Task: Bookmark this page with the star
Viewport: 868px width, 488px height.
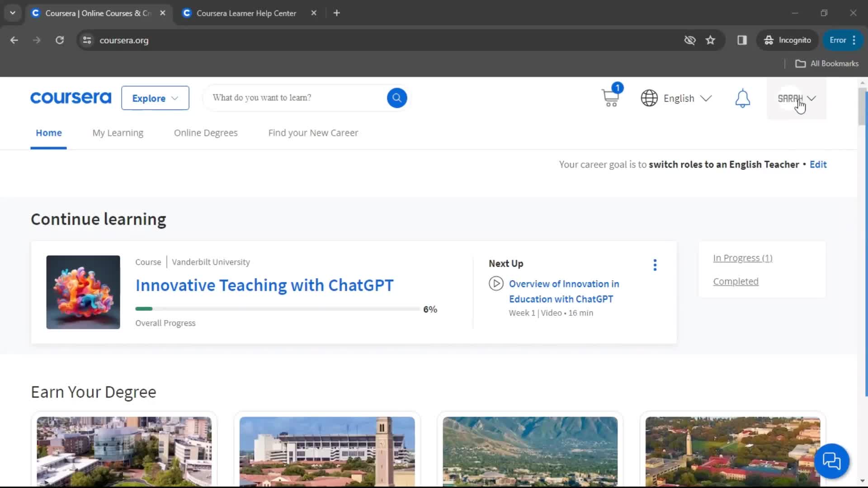Action: (710, 40)
